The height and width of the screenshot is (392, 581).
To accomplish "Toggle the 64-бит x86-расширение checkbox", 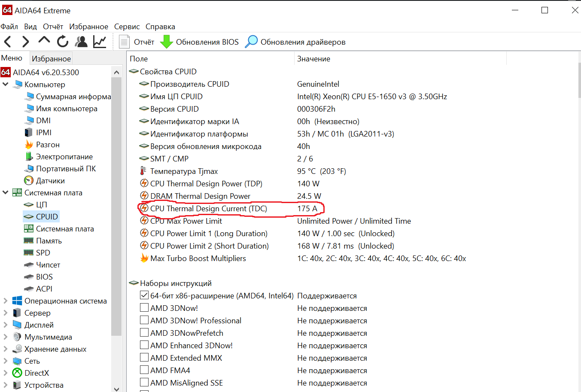I will coord(144,295).
